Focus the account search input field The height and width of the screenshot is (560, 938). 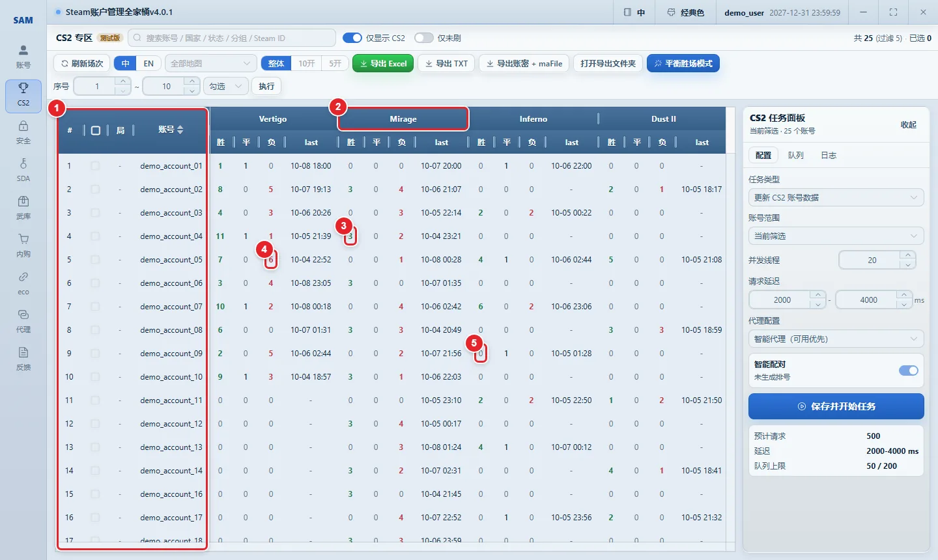pyautogui.click(x=232, y=38)
